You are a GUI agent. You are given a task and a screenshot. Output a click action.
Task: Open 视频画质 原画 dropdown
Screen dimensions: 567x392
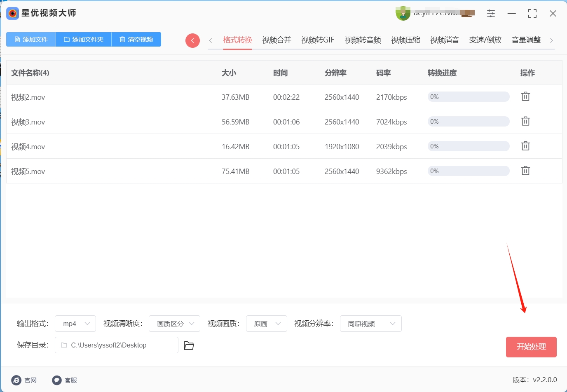point(267,324)
